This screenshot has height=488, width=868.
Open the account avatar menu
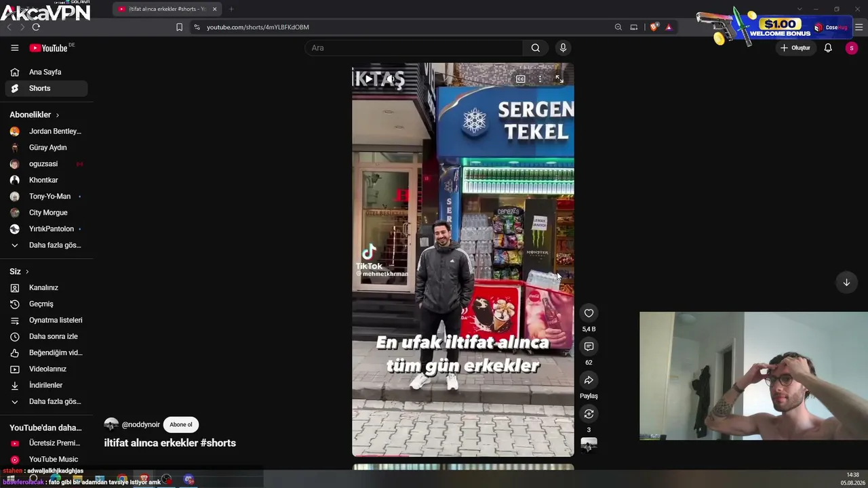852,48
